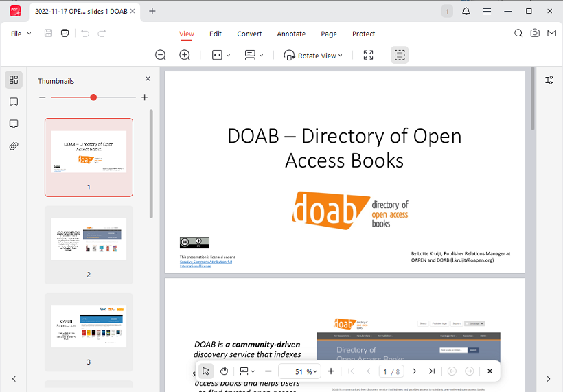
Task: Open the floating bar page layout dropdown
Action: pos(247,371)
